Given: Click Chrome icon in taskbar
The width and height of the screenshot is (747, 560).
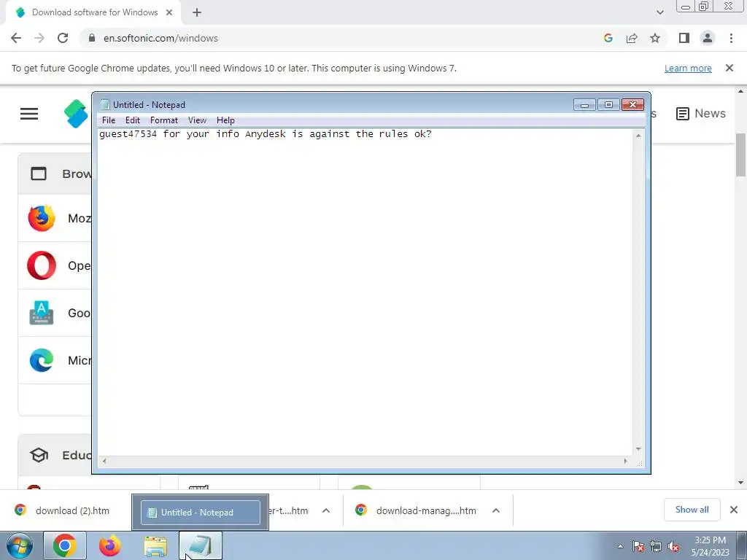Looking at the screenshot, I should pos(65,545).
